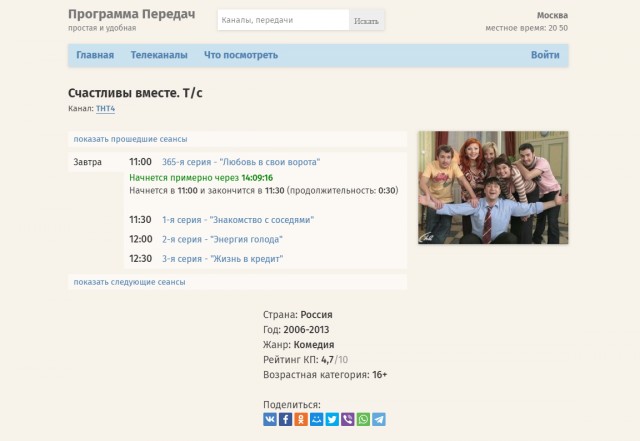This screenshot has height=441, width=640.
Task: Share via Odnoklassniki icon
Action: [x=301, y=419]
